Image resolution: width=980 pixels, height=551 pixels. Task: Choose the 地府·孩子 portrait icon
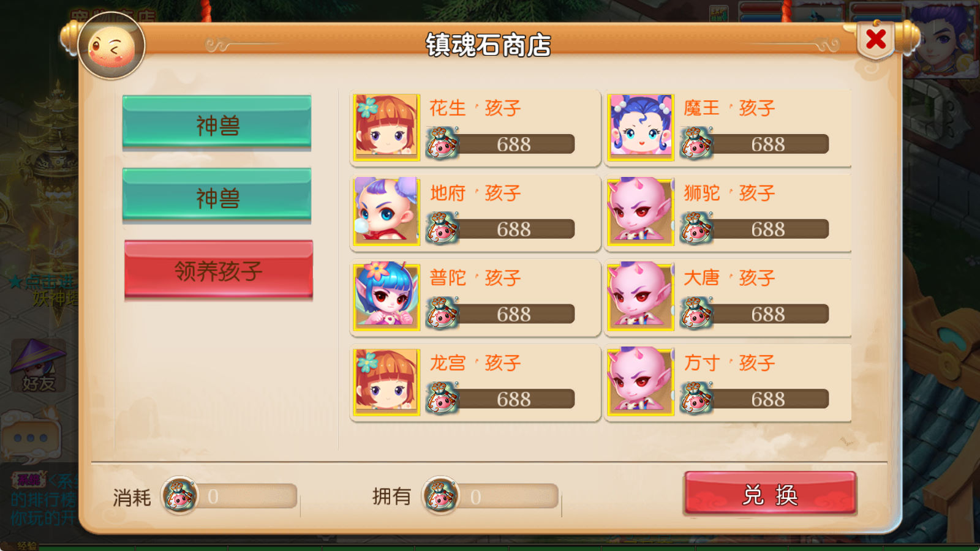pos(387,212)
